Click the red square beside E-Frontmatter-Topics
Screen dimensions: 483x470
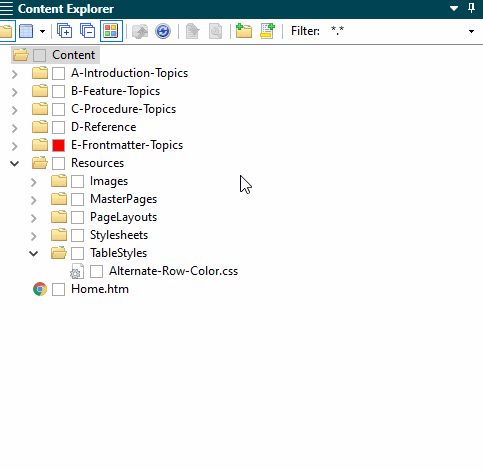(x=59, y=145)
